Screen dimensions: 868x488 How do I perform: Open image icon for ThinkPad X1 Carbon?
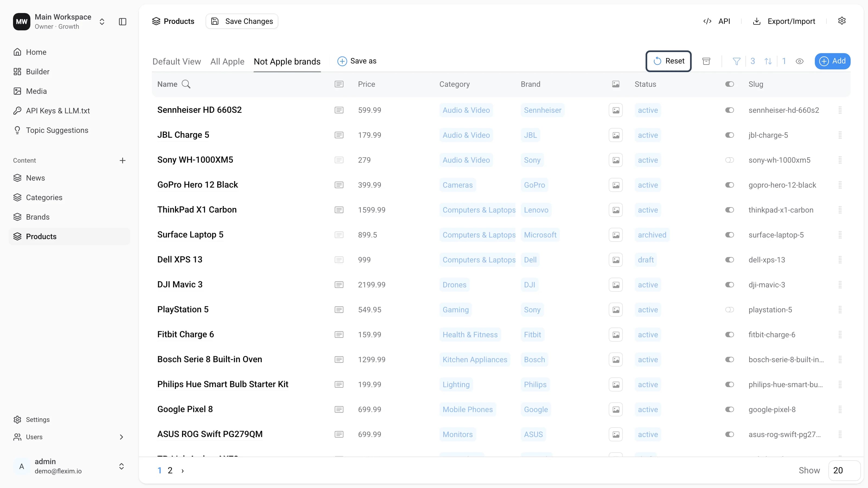click(616, 210)
